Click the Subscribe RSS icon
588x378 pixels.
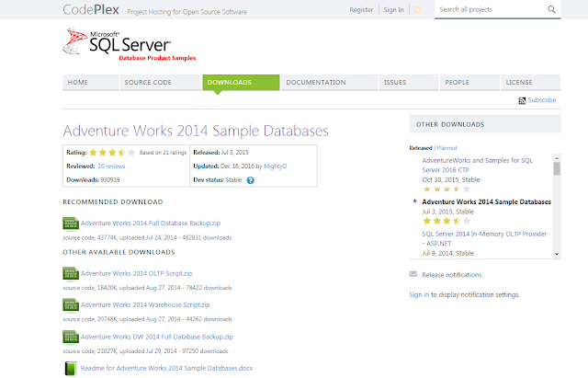tap(522, 100)
